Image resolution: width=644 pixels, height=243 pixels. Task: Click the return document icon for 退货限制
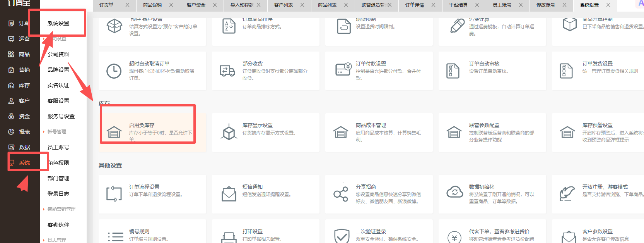(344, 26)
